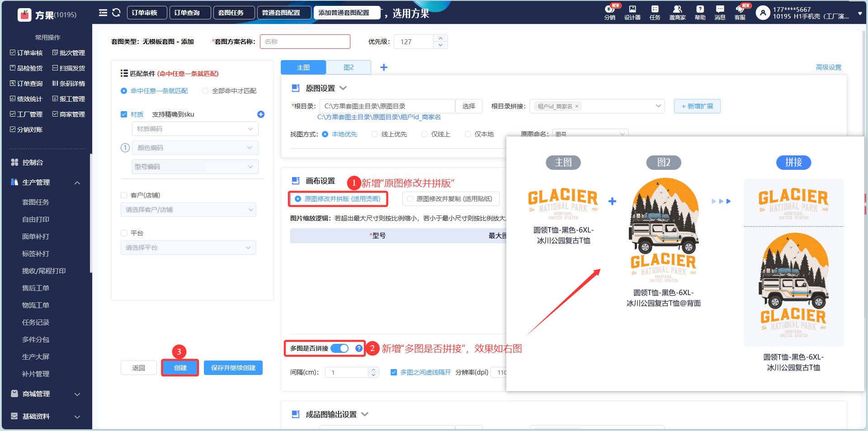The image size is (868, 431).
Task: Open the 帮助 help icon
Action: (700, 13)
